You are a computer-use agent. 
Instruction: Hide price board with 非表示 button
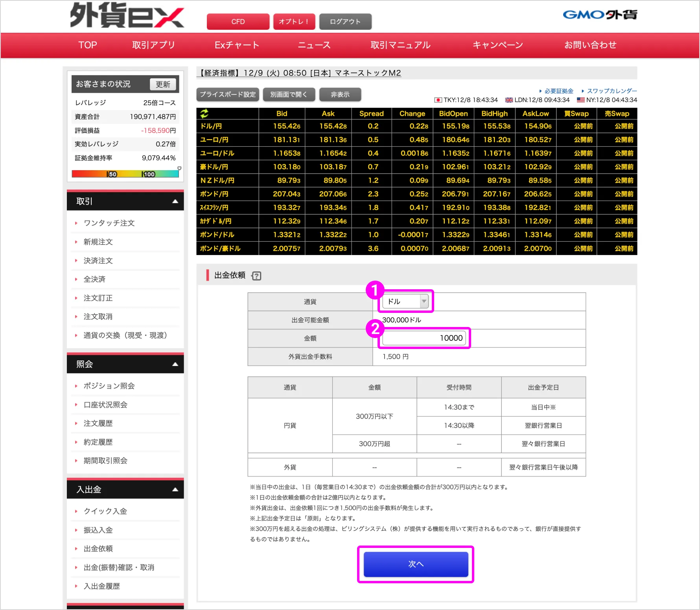(x=340, y=95)
